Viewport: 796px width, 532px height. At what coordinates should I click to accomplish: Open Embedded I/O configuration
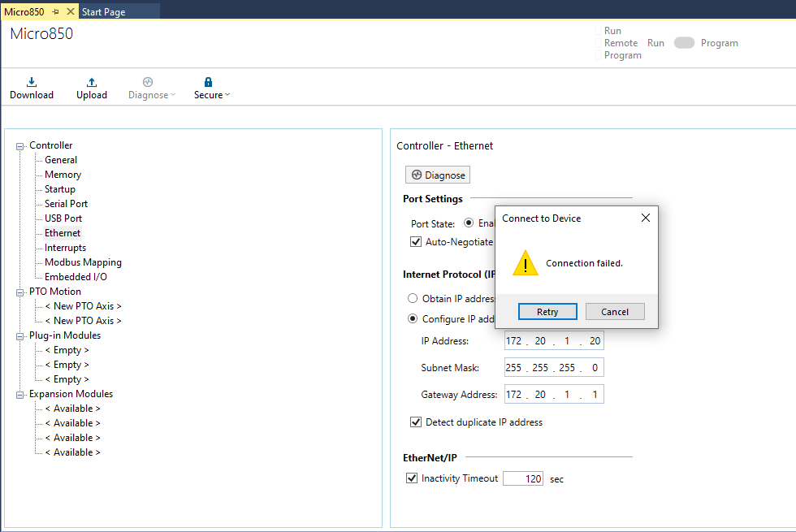76,277
